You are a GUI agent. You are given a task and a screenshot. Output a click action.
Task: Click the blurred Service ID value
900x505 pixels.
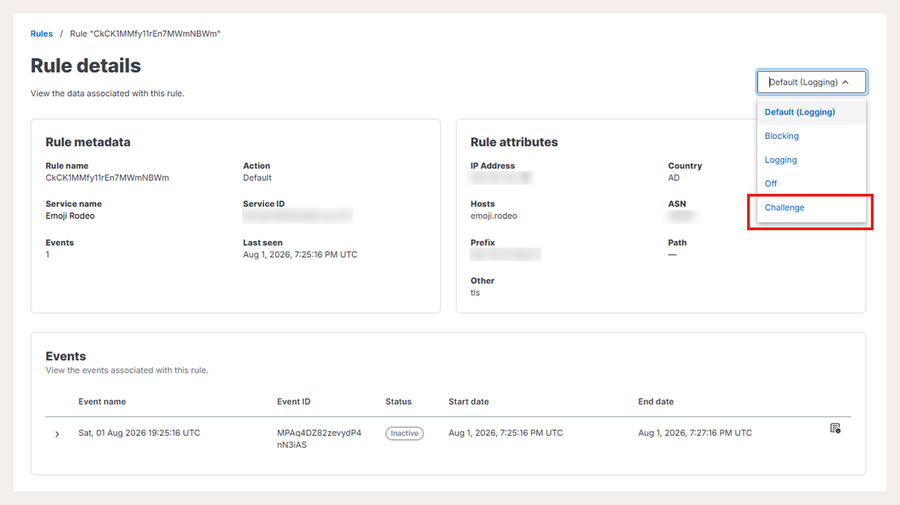point(297,216)
